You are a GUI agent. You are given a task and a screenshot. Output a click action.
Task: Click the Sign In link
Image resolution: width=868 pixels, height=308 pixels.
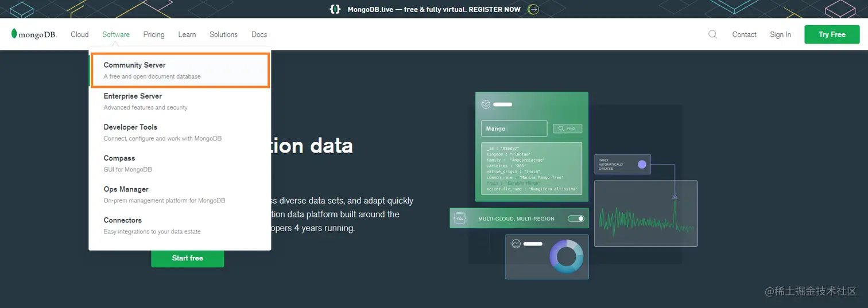pyautogui.click(x=780, y=34)
